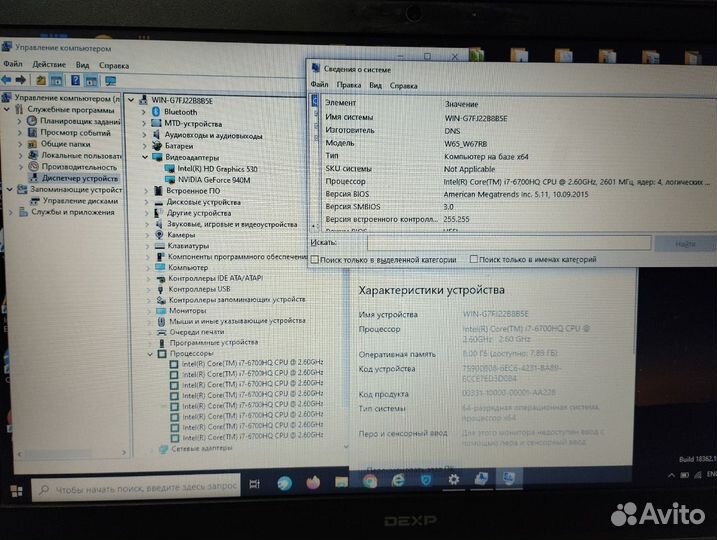Open Internet Explorer from the taskbar
The image size is (717, 540).
(398, 480)
